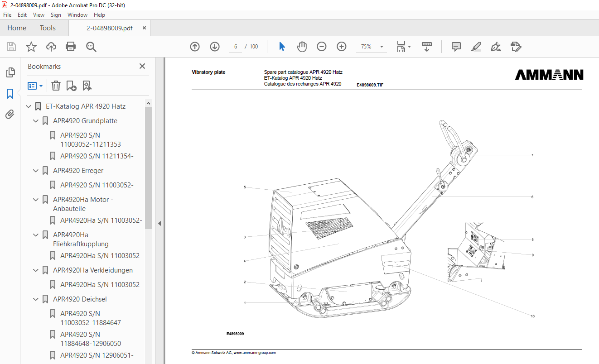Click the stamp tool icon
This screenshot has height=364, width=599.
516,47
